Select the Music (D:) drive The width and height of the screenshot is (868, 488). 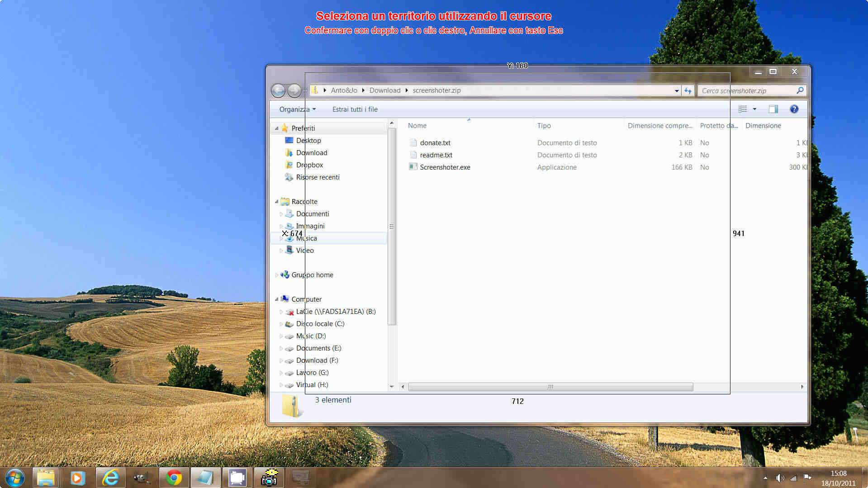click(x=311, y=336)
